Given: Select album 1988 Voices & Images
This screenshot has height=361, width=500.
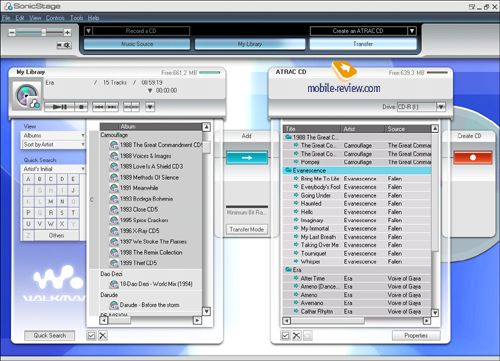Looking at the screenshot, I should 145,156.
